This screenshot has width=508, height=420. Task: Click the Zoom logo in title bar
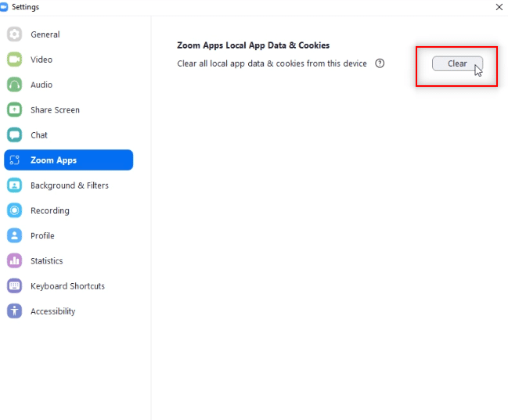coord(4,7)
